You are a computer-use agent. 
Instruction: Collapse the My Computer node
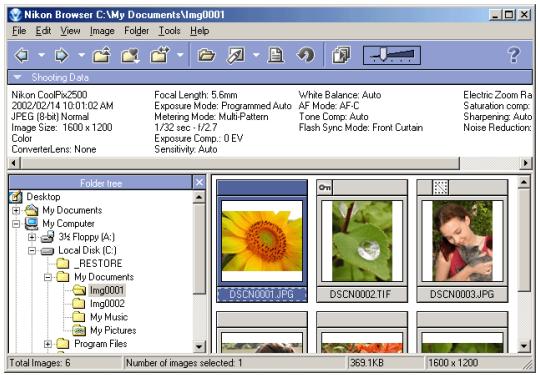16,223
